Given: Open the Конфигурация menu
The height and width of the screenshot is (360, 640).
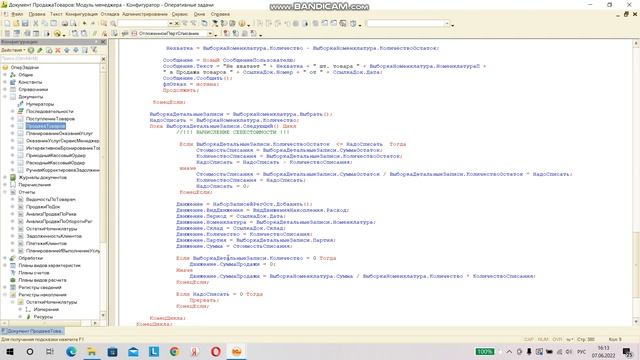Looking at the screenshot, I should tap(82, 14).
